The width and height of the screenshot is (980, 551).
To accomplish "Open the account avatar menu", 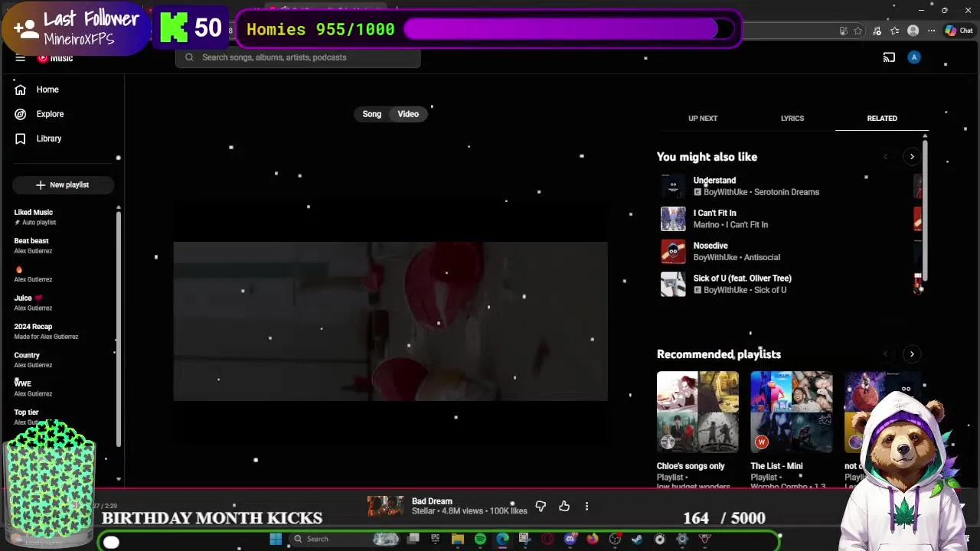I will click(x=914, y=57).
